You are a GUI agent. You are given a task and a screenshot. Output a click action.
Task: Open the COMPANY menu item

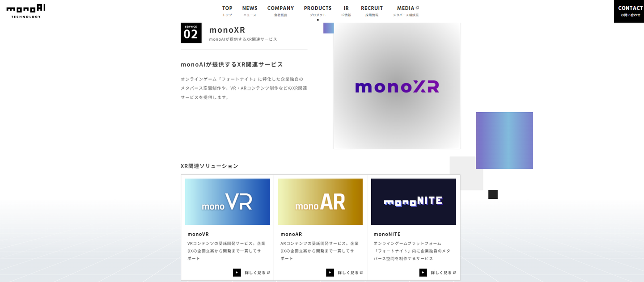[x=280, y=11]
